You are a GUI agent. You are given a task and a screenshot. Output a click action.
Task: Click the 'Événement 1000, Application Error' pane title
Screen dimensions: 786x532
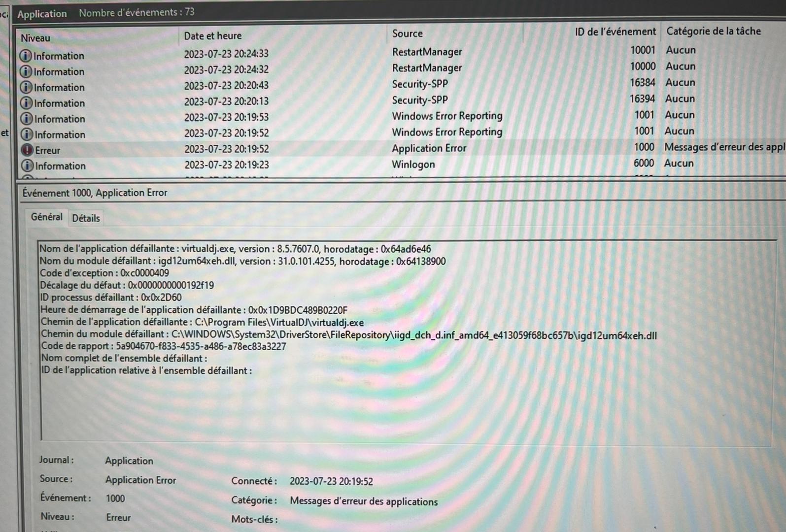pos(95,193)
